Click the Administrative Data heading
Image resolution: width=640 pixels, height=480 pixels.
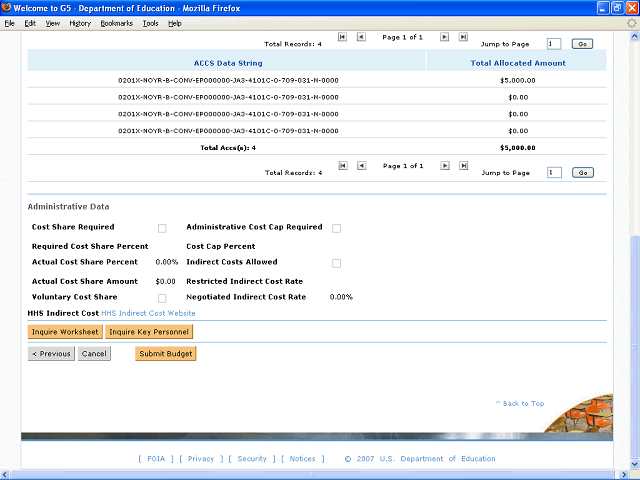69,207
